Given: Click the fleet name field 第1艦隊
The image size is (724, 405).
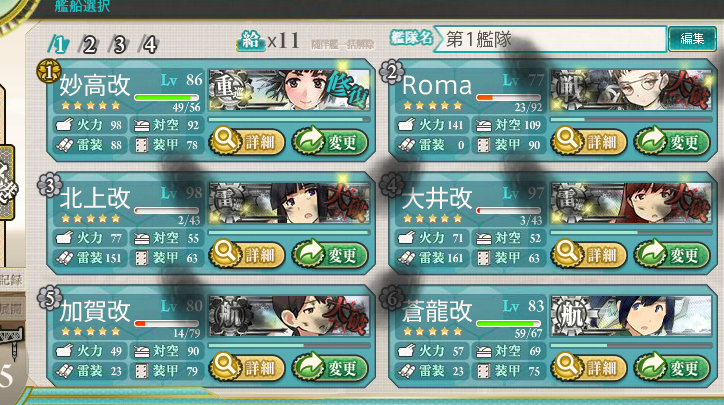Looking at the screenshot, I should coord(550,39).
